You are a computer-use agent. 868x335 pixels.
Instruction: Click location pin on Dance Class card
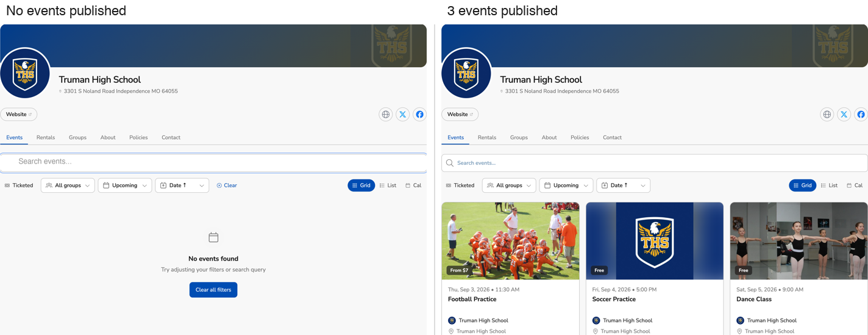point(739,331)
